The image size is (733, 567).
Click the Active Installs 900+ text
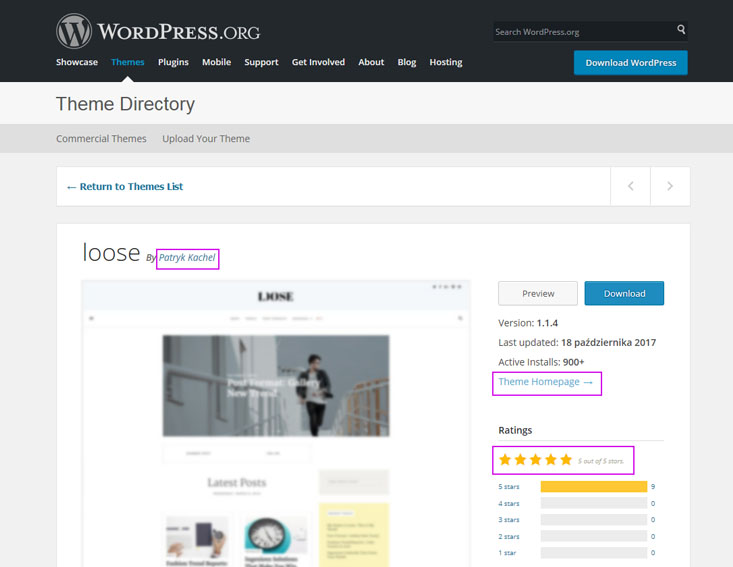click(541, 362)
